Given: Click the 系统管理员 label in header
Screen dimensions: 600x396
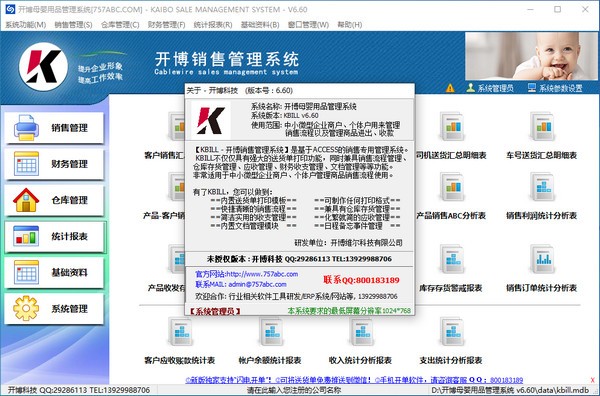Looking at the screenshot, I should pos(496,88).
